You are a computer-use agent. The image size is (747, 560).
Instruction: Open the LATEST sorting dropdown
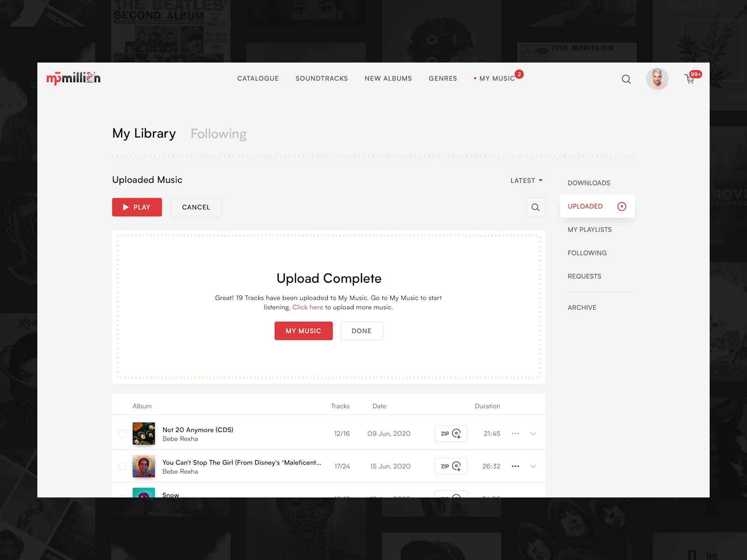click(526, 181)
